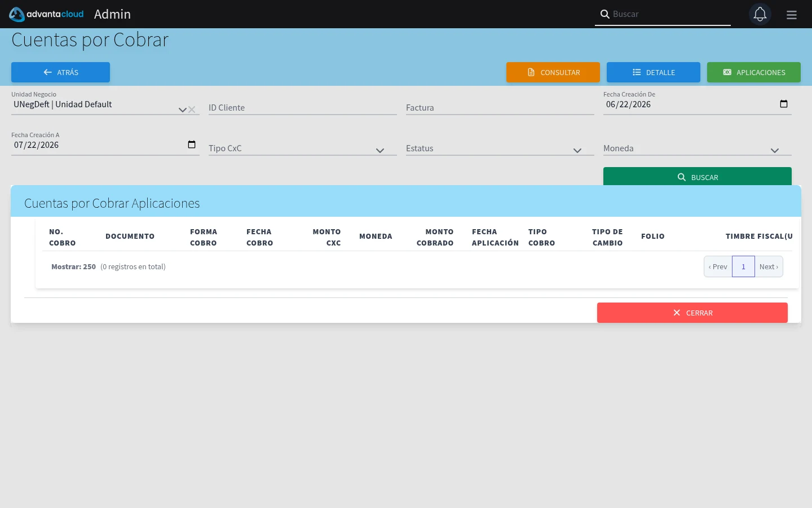Clear the Unidad Negocio selection

coord(192,110)
